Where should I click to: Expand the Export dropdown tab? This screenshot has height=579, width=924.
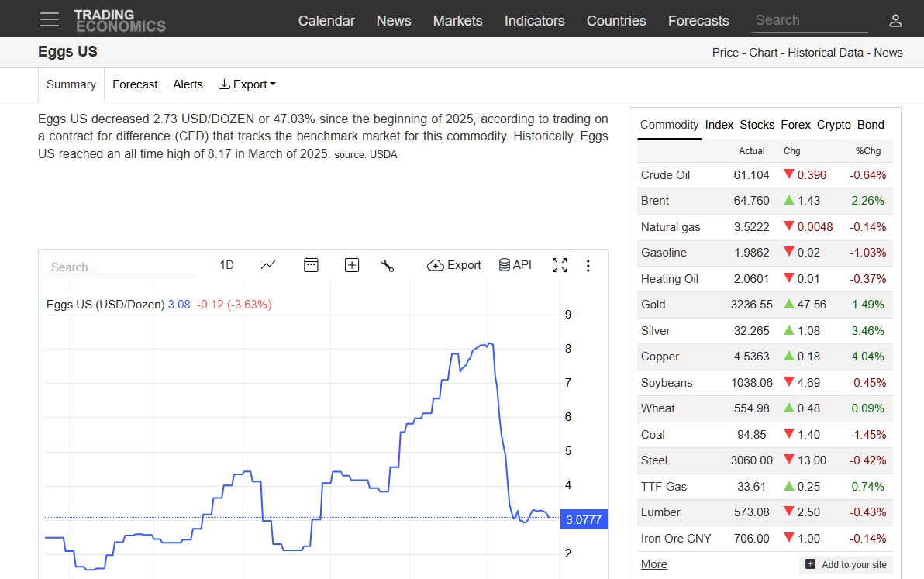[247, 84]
